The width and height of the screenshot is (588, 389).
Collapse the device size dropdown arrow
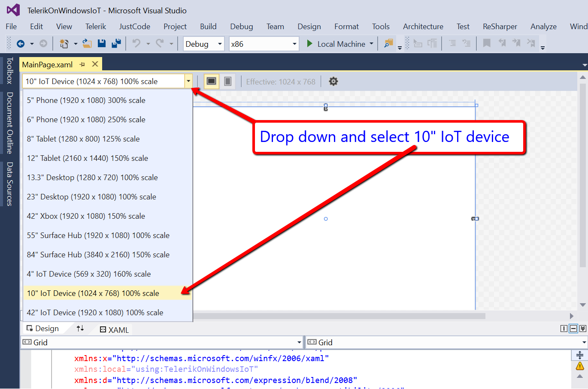[x=188, y=81]
